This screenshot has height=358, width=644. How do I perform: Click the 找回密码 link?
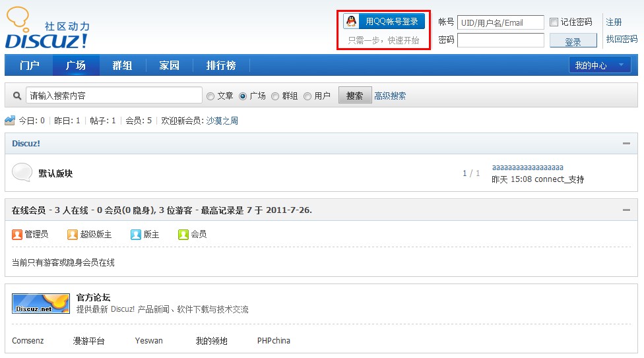pyautogui.click(x=622, y=39)
